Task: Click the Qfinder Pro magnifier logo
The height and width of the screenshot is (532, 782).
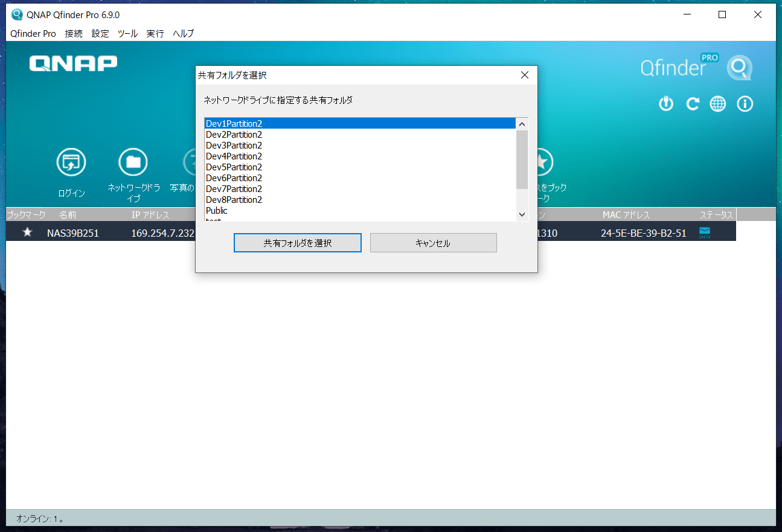Action: tap(739, 68)
